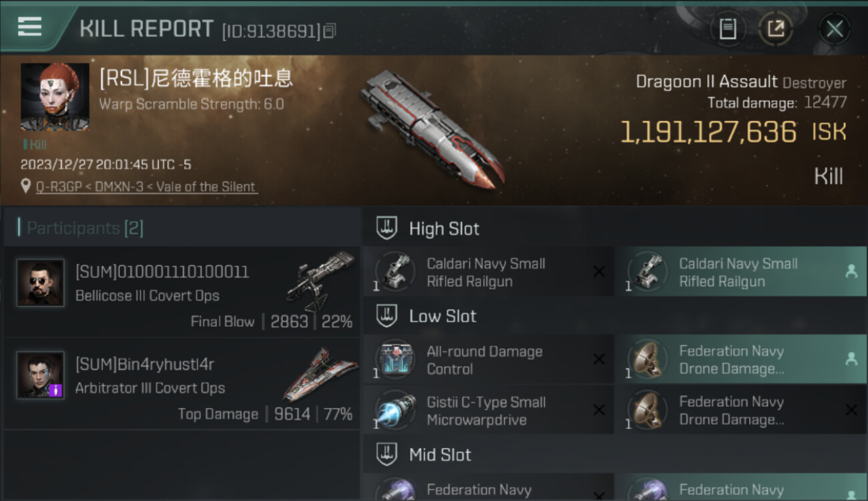Open the clipboard notes icon
Image resolution: width=868 pixels, height=501 pixels.
point(728,29)
